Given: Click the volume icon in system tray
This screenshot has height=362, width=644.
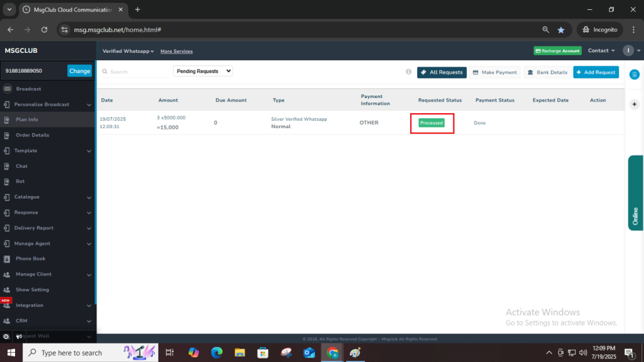Looking at the screenshot, I should pyautogui.click(x=583, y=353).
